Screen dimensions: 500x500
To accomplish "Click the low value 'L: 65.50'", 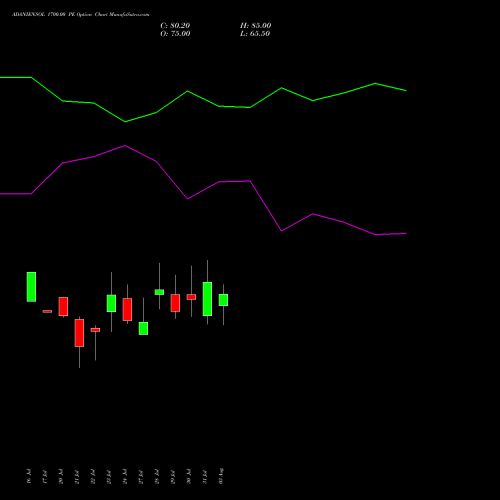I will tap(255, 34).
